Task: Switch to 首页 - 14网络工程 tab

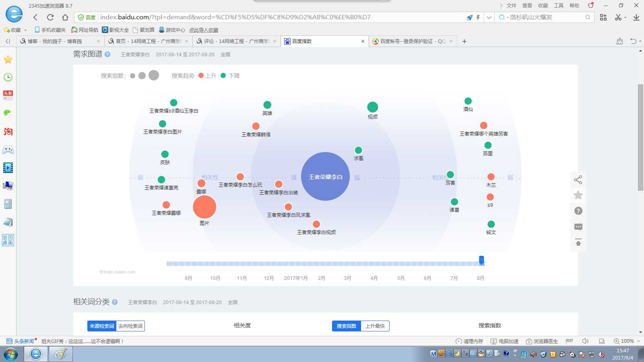Action: coord(148,41)
